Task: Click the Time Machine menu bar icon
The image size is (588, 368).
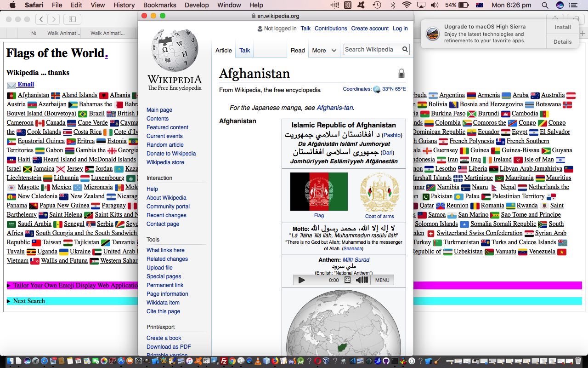Action: 377,5
